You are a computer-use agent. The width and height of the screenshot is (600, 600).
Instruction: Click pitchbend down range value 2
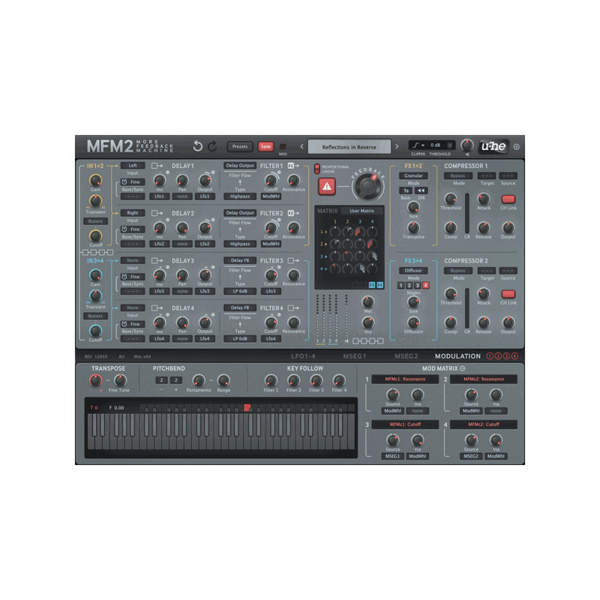[x=161, y=380]
